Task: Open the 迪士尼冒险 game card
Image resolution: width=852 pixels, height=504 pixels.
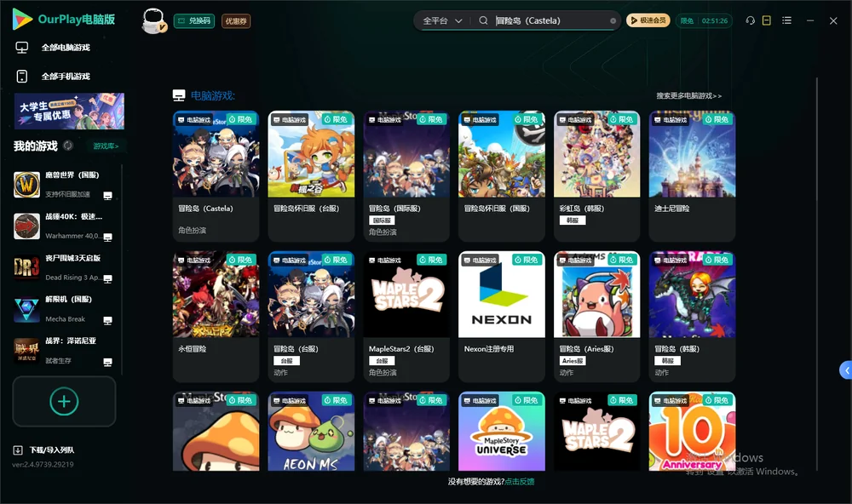Action: point(692,176)
